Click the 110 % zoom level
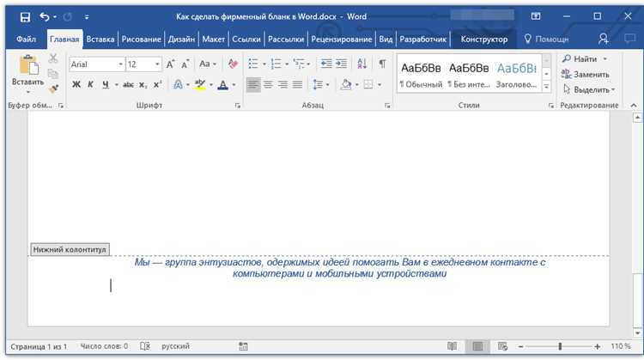 point(620,346)
